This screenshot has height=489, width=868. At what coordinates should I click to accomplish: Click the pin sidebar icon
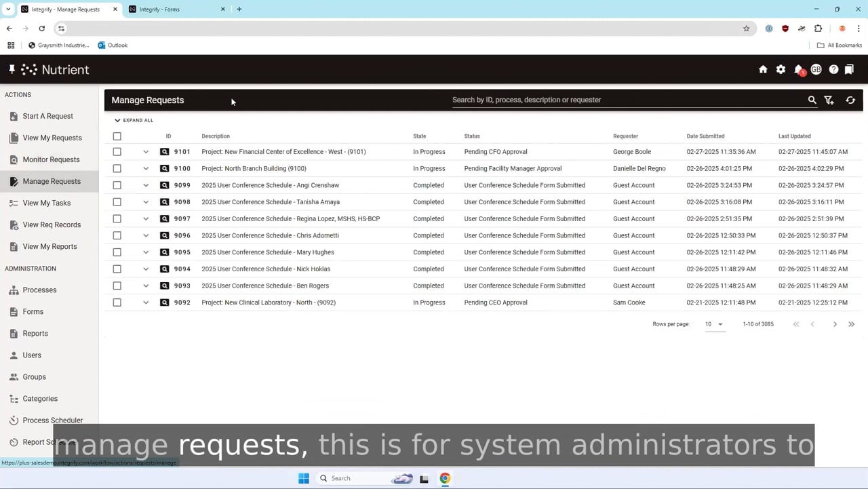click(x=12, y=69)
